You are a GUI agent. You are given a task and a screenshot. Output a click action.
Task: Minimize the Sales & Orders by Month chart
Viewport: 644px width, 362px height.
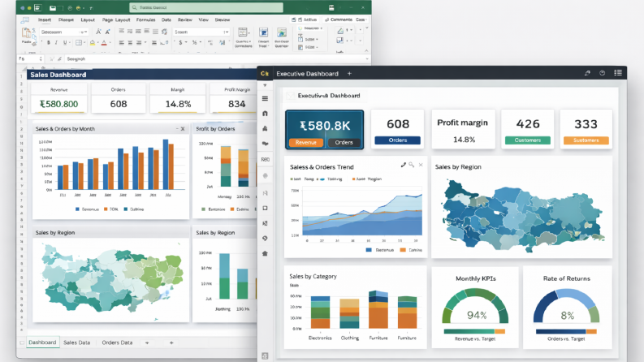coord(177,129)
